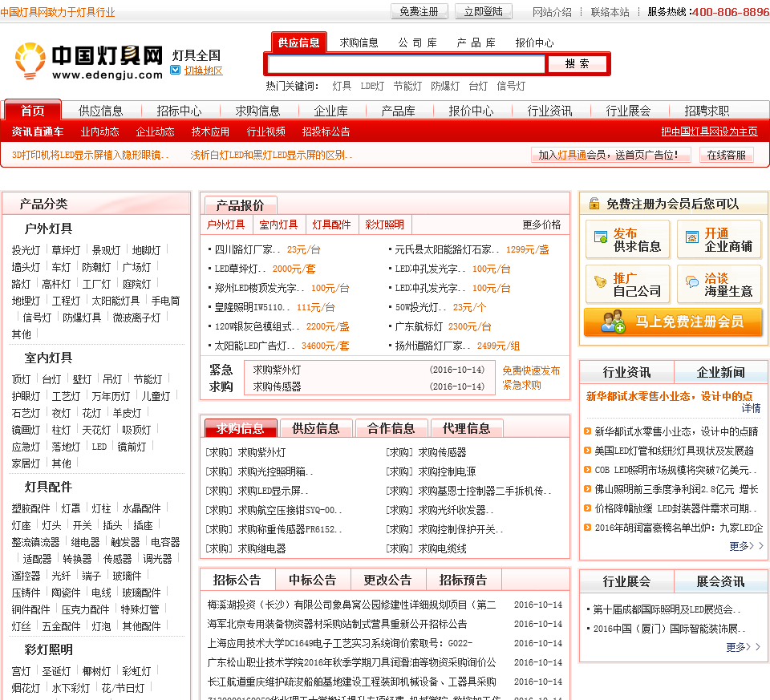Select the 求购信息 search tab
This screenshot has width=770, height=700.
(359, 42)
